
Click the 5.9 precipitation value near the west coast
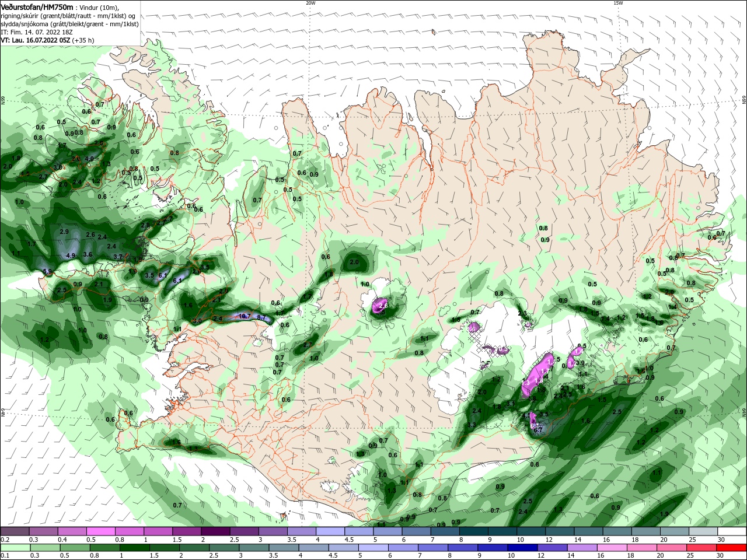[48, 271]
